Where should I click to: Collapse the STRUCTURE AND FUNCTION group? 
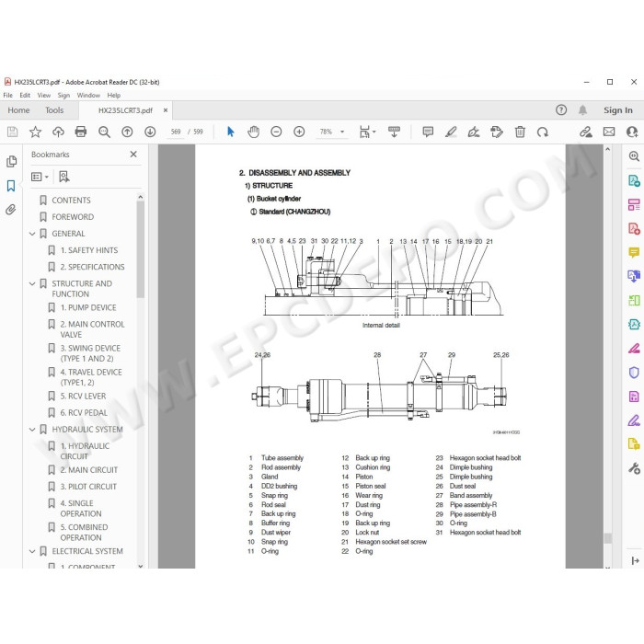pos(32,283)
